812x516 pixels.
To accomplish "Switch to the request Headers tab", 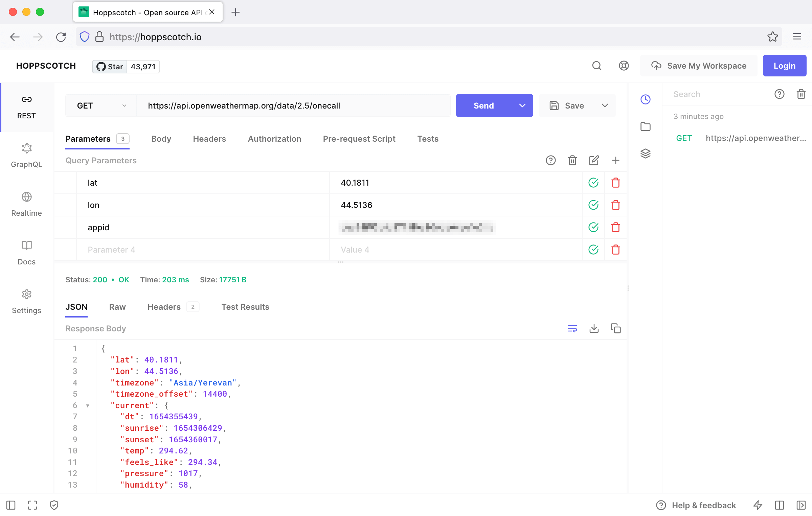I will [x=209, y=139].
